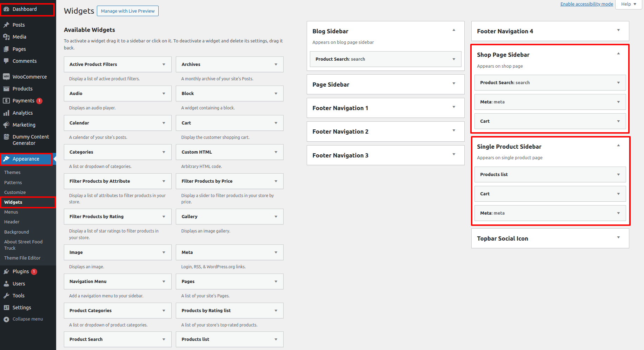Click Enable accessibility mode link

[x=586, y=4]
